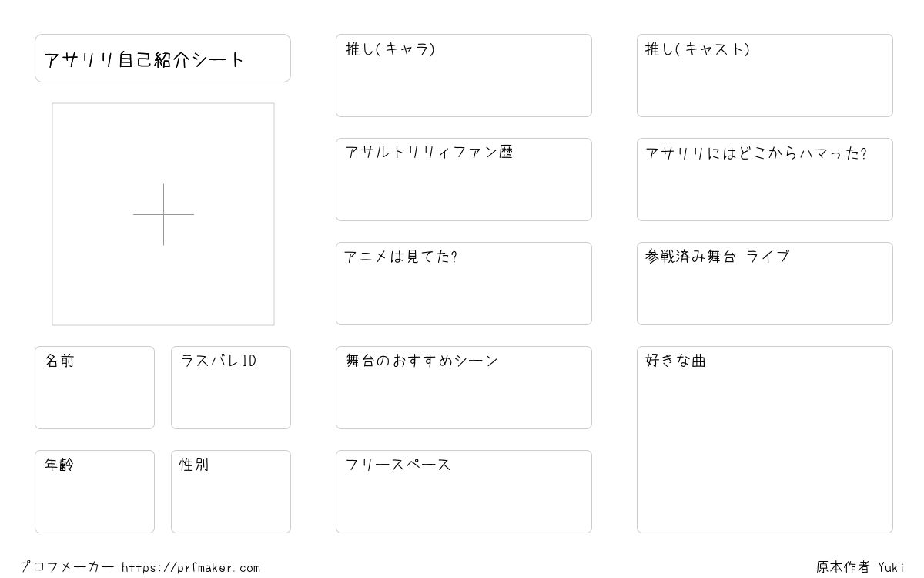Click the アニメは見てた? field
The height and width of the screenshot is (578, 924).
coord(464,284)
